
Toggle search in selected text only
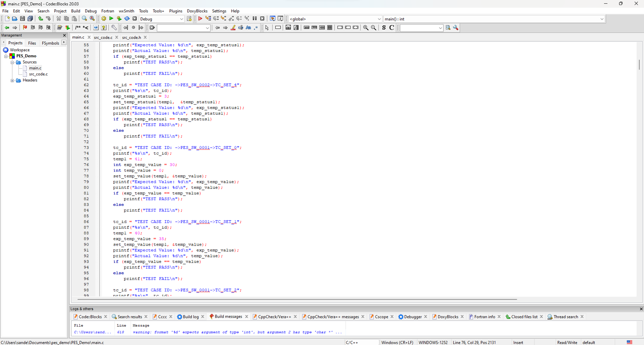(241, 28)
